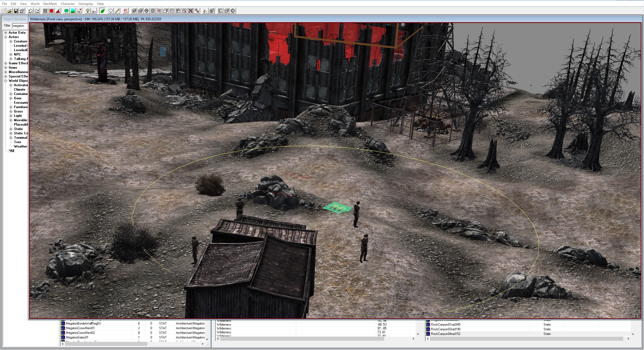Click the pencil edit icon
Image resolution: width=644 pixels, height=350 pixels.
[x=117, y=11]
